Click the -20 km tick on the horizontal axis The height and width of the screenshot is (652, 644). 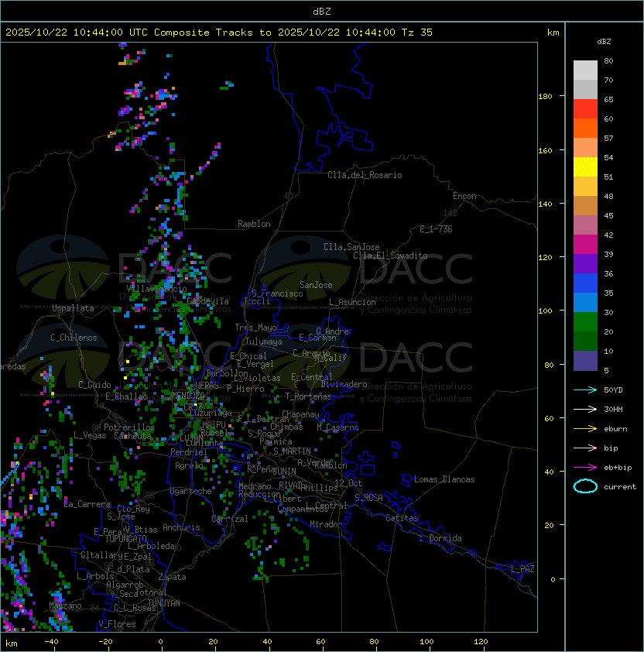click(x=105, y=642)
